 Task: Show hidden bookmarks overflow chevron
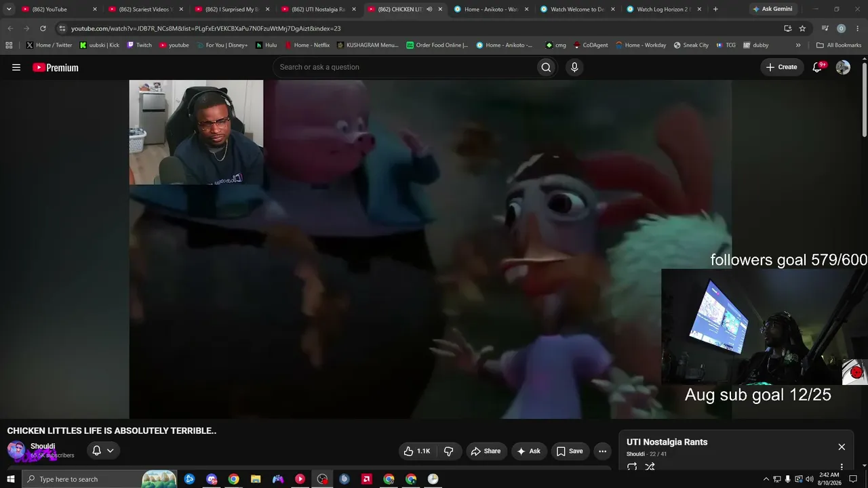point(798,45)
